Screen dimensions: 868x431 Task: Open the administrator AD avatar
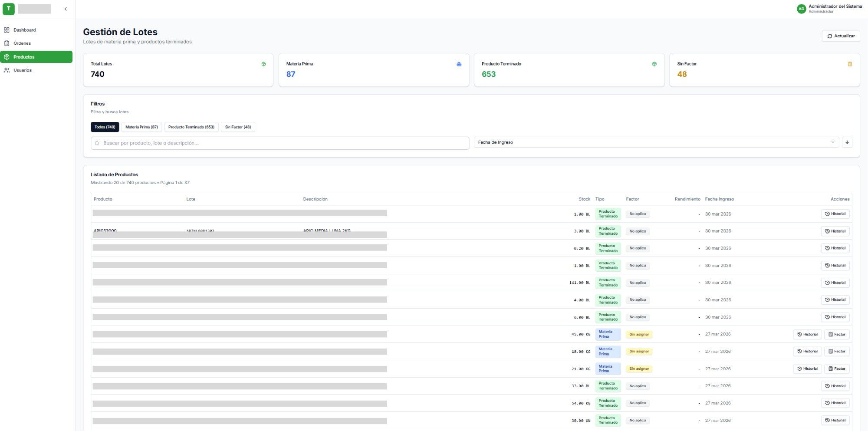(801, 9)
